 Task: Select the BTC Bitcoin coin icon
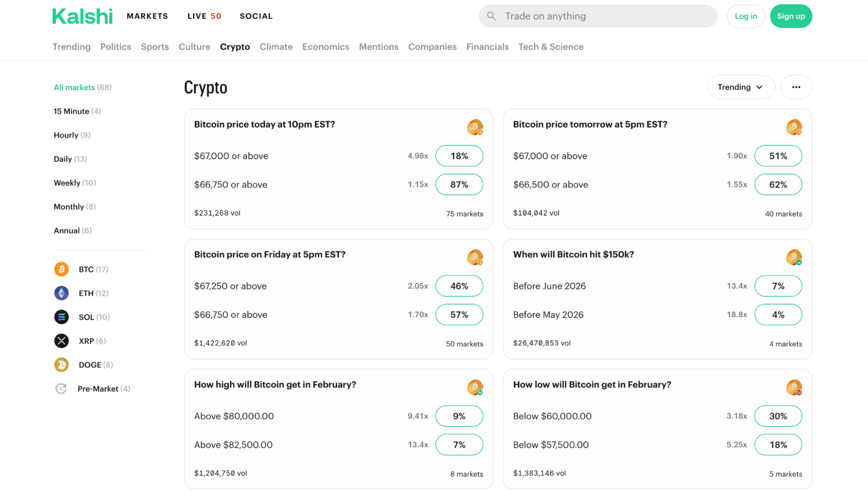[x=61, y=269]
